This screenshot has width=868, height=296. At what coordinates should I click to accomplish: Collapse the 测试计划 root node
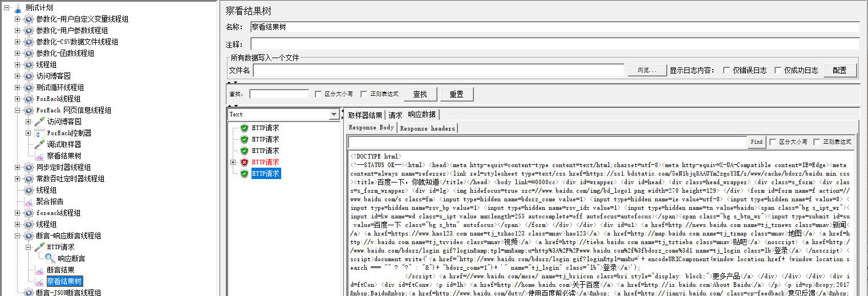6,7
